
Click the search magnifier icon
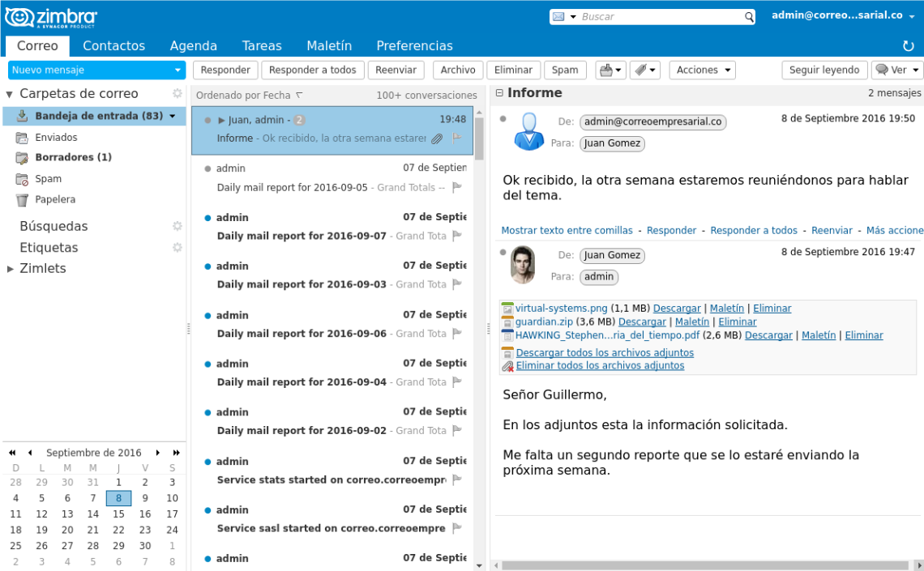pos(749,17)
